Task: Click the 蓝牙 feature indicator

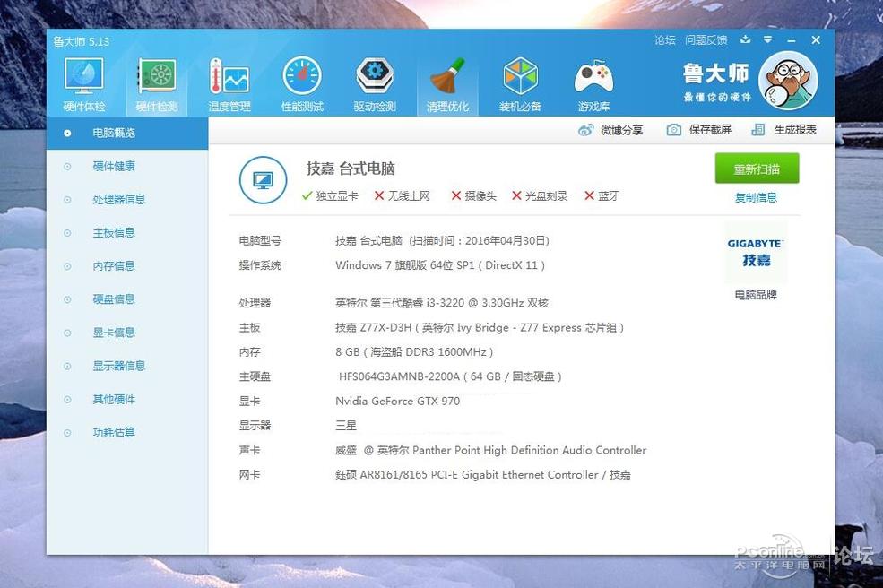Action: click(602, 196)
